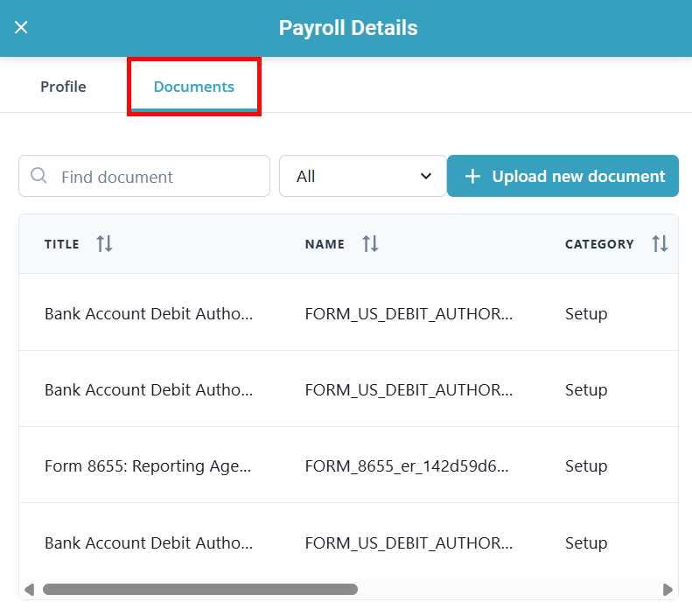Toggle sort arrows beside Category column

[660, 244]
